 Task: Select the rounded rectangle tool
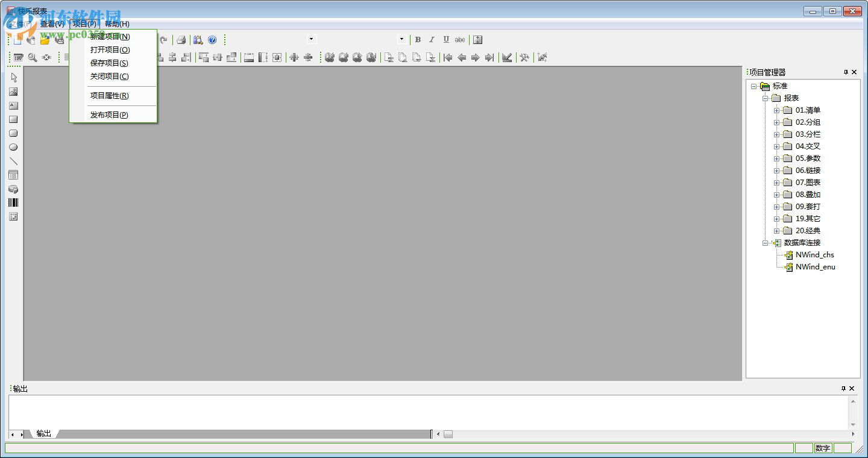tap(13, 133)
